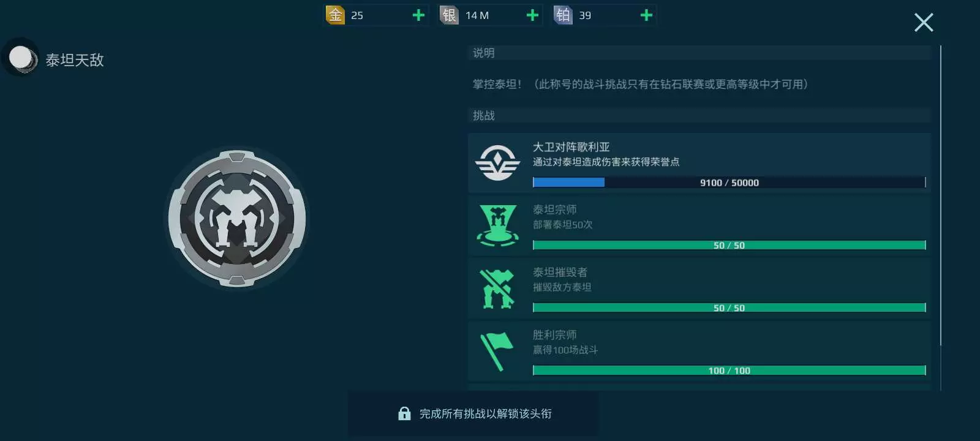
Task: Toggle the switch next to 泰坦天敌
Action: pyautogui.click(x=22, y=58)
